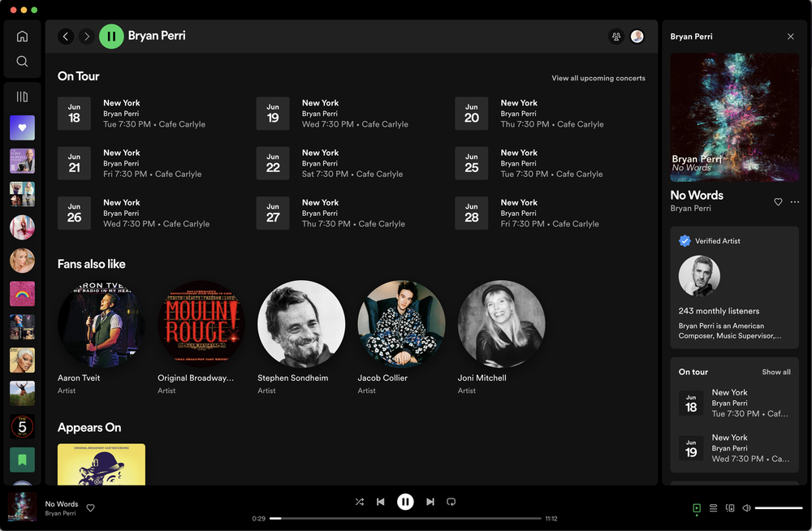
Task: Show all tour dates in side panel
Action: [x=775, y=372]
